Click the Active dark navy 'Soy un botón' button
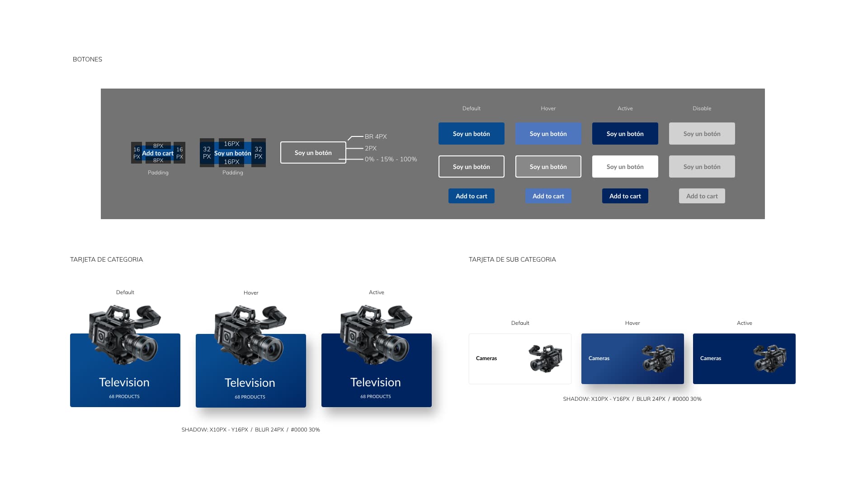Screen dimensions: 868x488 coord(625,134)
